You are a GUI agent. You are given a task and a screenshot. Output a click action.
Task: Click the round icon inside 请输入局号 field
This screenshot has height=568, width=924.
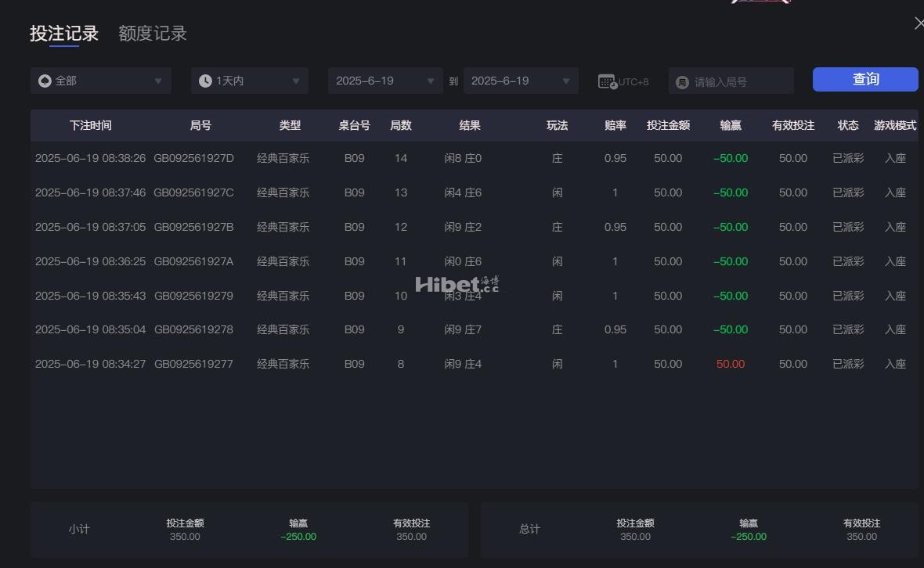[x=682, y=81]
